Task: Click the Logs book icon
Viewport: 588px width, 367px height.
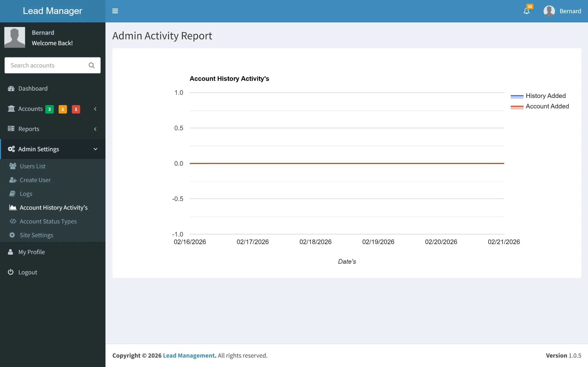Action: tap(12, 194)
